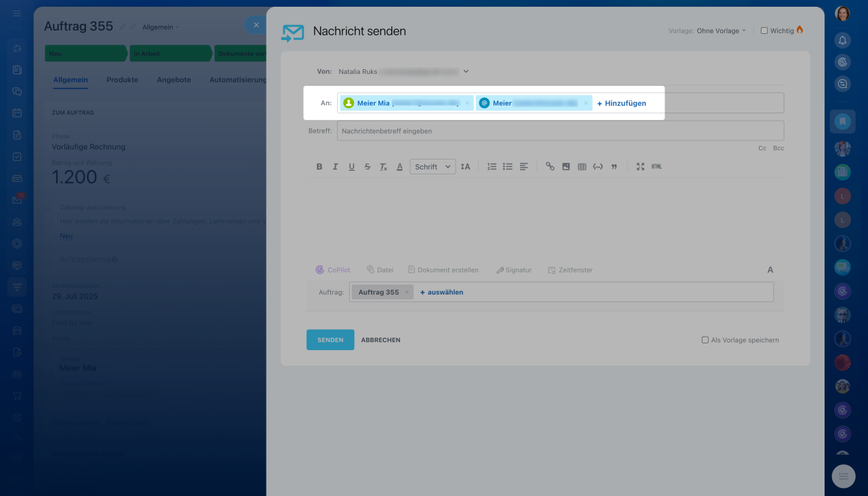Toggle bold text formatting
This screenshot has width=868, height=496.
point(319,167)
